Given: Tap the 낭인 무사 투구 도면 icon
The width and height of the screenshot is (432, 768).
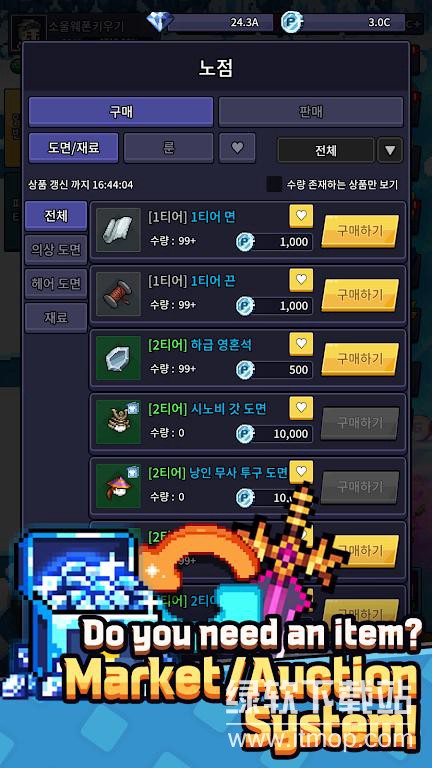Looking at the screenshot, I should point(118,486).
